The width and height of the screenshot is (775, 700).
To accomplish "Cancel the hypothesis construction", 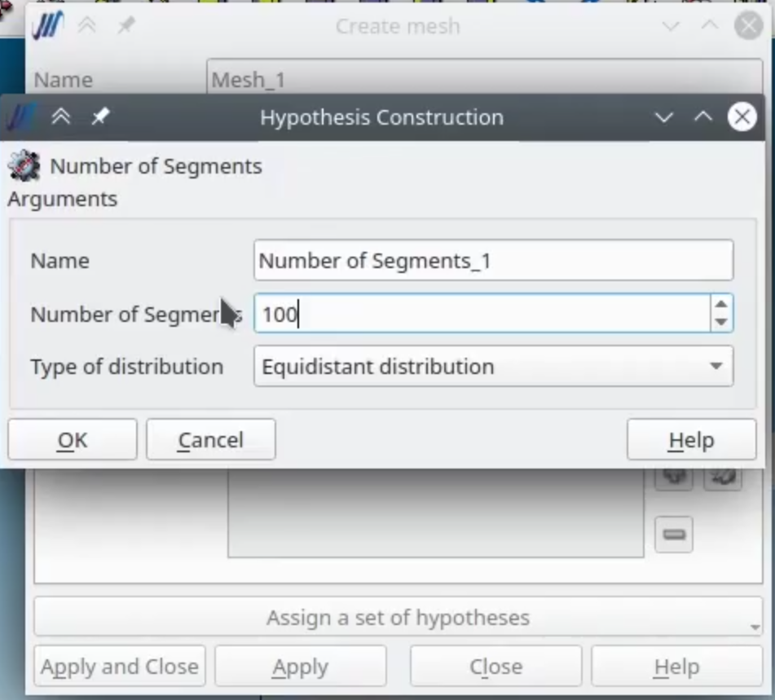I will tap(211, 439).
